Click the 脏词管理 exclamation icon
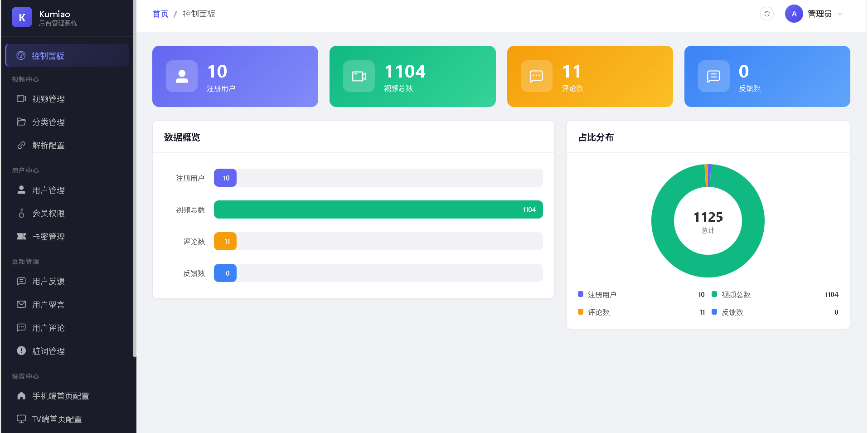 [21, 350]
